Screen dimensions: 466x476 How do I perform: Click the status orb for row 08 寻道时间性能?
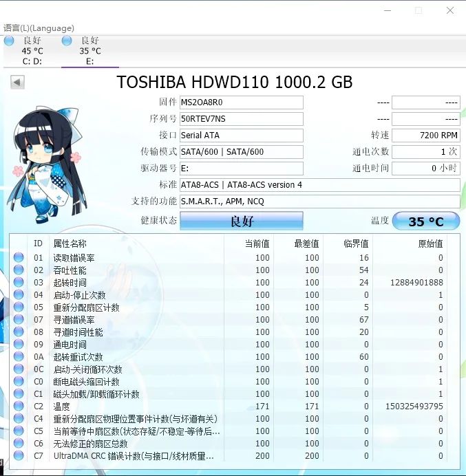tap(19, 332)
